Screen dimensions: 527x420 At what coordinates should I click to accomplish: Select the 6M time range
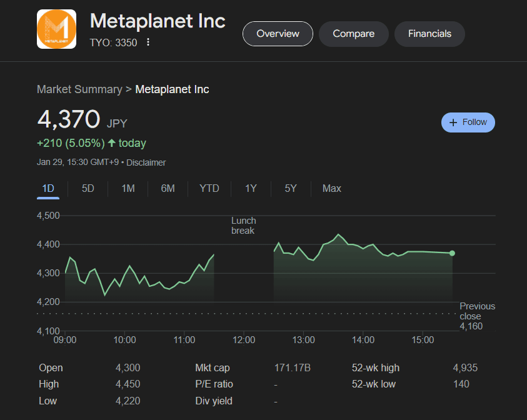tap(168, 188)
